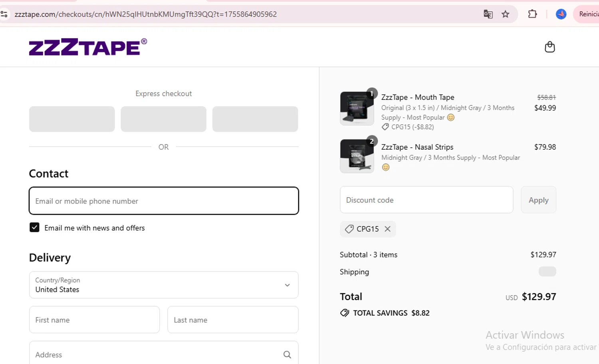Uncheck Email me with news and offers

tap(34, 227)
